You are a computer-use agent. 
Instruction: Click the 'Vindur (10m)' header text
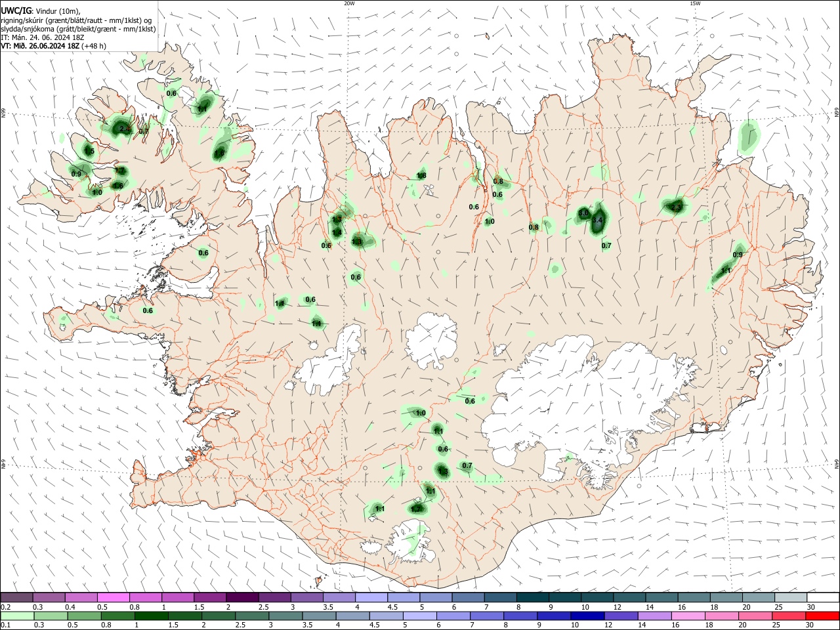tap(56, 10)
